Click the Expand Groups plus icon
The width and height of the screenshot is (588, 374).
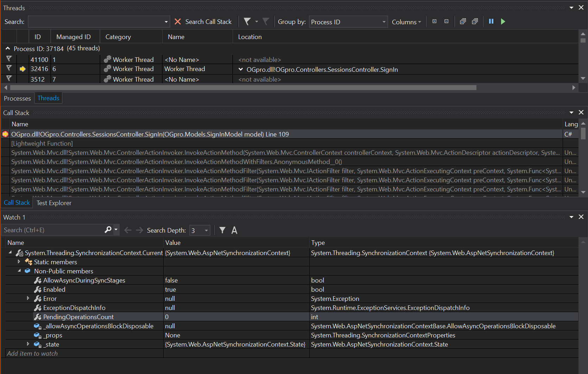coord(434,21)
